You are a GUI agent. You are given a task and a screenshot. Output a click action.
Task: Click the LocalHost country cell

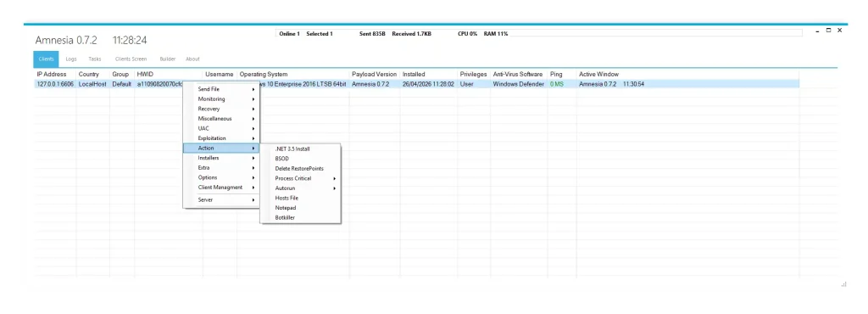point(93,84)
